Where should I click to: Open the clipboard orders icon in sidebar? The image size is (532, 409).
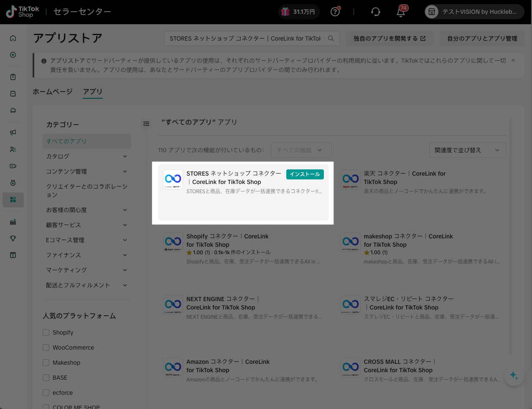click(x=13, y=77)
